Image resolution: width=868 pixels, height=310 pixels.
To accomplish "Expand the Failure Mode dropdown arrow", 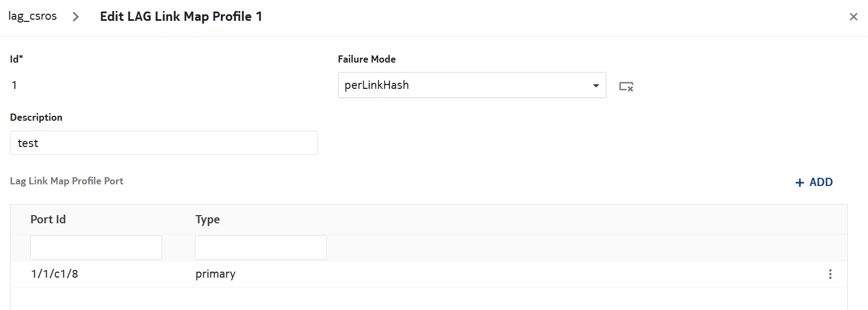I will [x=596, y=86].
